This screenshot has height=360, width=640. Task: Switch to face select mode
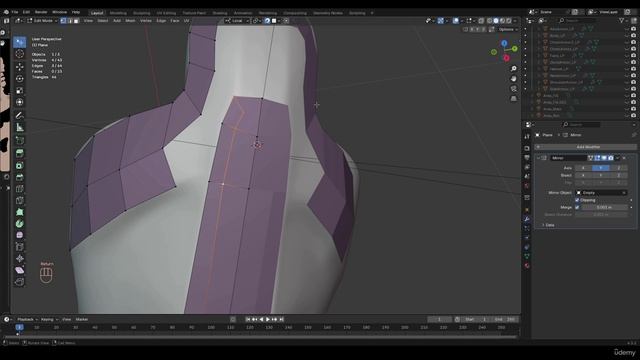[x=76, y=20]
